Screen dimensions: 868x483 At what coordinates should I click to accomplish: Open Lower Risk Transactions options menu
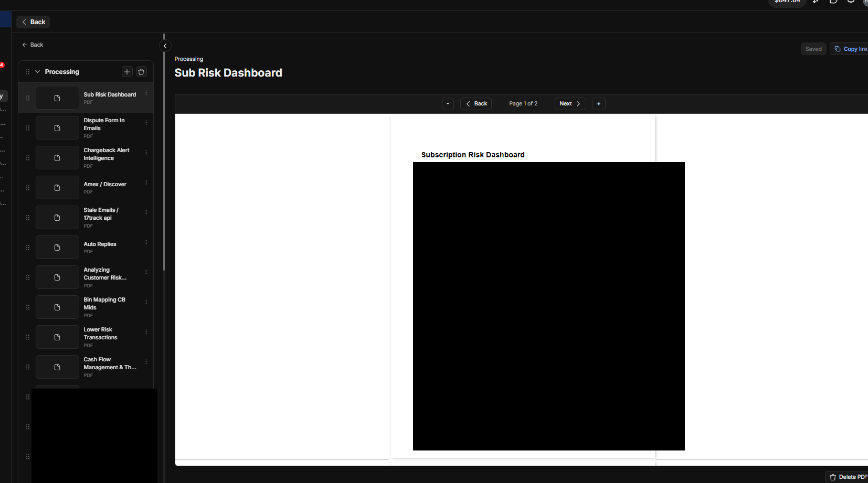146,332
